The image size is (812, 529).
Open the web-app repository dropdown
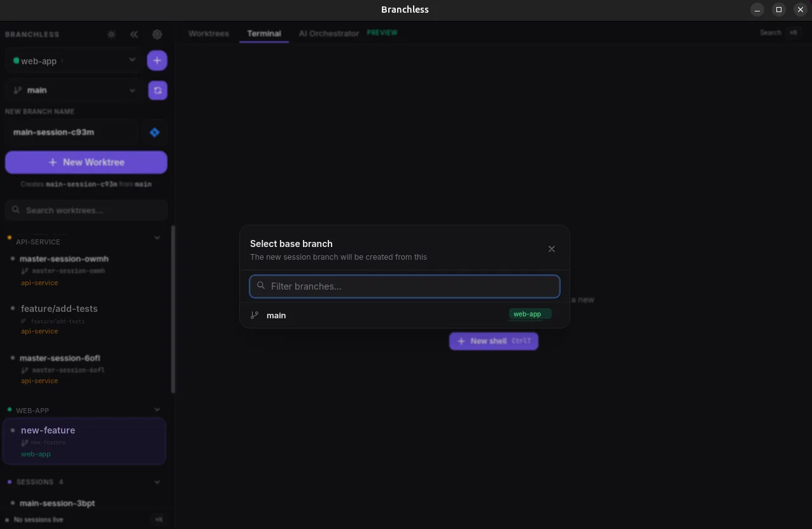click(x=74, y=60)
